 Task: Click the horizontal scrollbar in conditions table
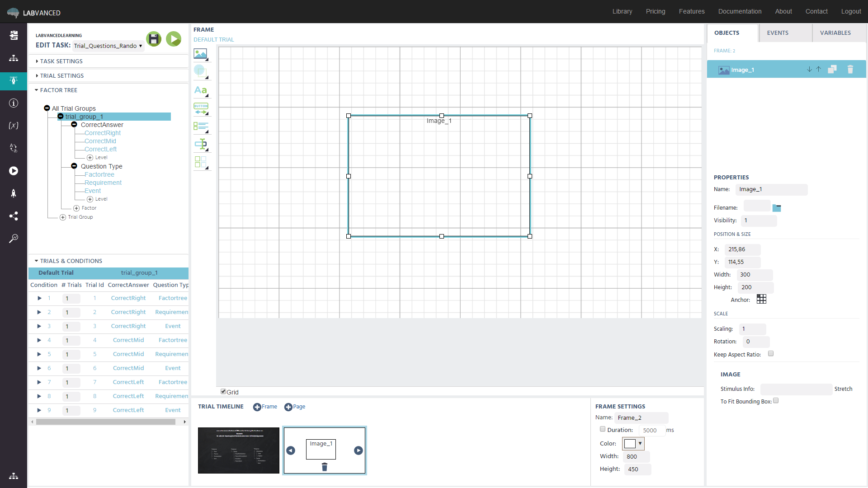click(106, 422)
